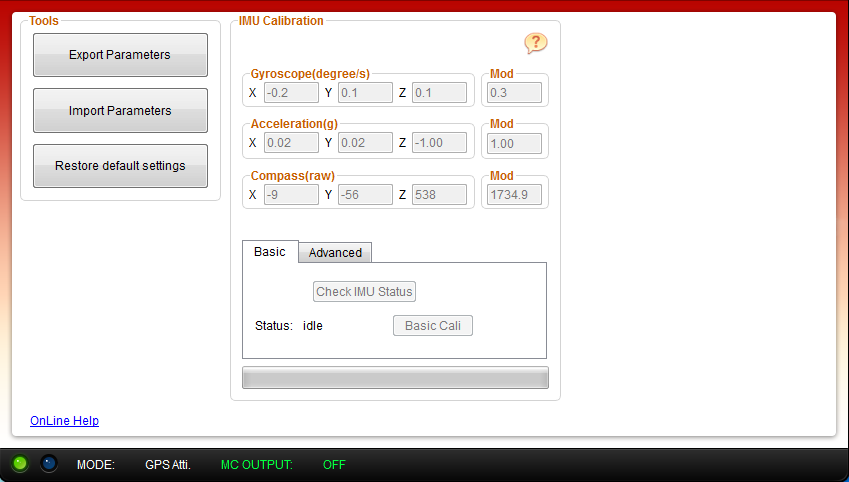Select the Gyroscope Mod field
Screen dimensions: 849x482
[x=513, y=93]
